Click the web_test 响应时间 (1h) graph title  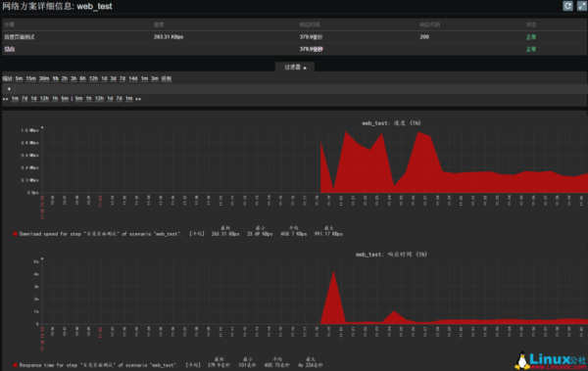pyautogui.click(x=391, y=255)
